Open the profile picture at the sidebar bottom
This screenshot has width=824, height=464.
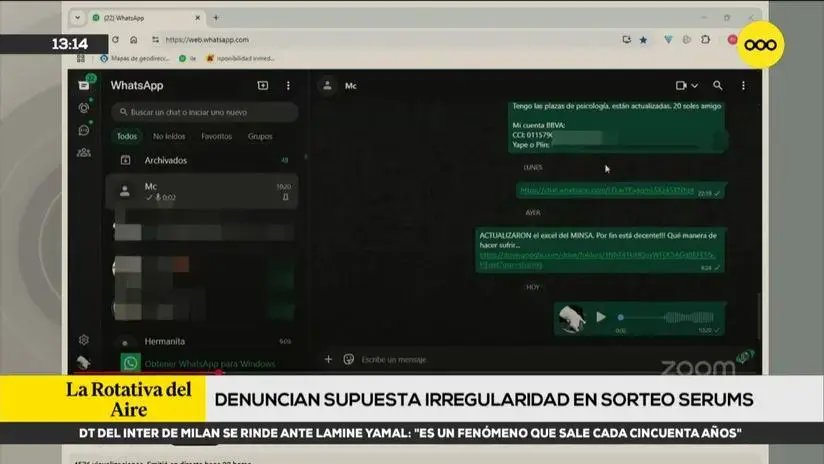(84, 362)
